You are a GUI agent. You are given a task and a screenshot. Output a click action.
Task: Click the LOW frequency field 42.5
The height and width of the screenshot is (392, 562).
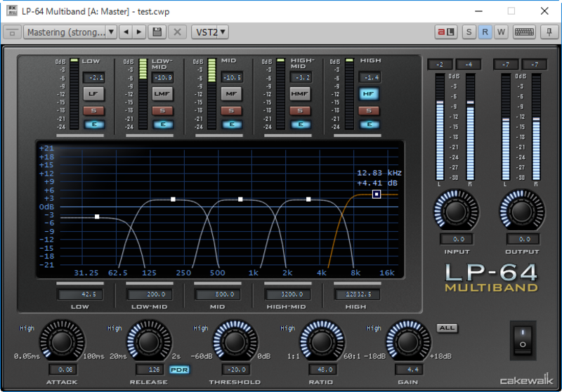[81, 294]
